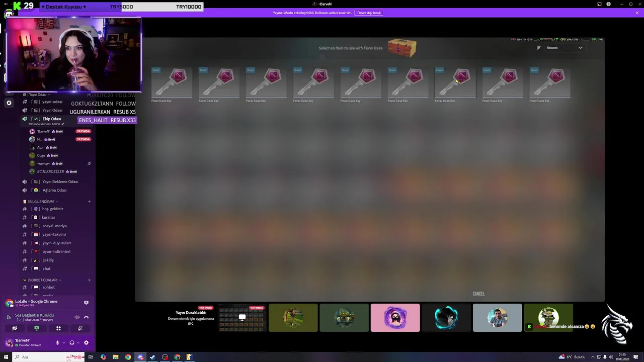Edit channel status with pencil icon
The height and width of the screenshot is (362, 644).
[63, 124]
